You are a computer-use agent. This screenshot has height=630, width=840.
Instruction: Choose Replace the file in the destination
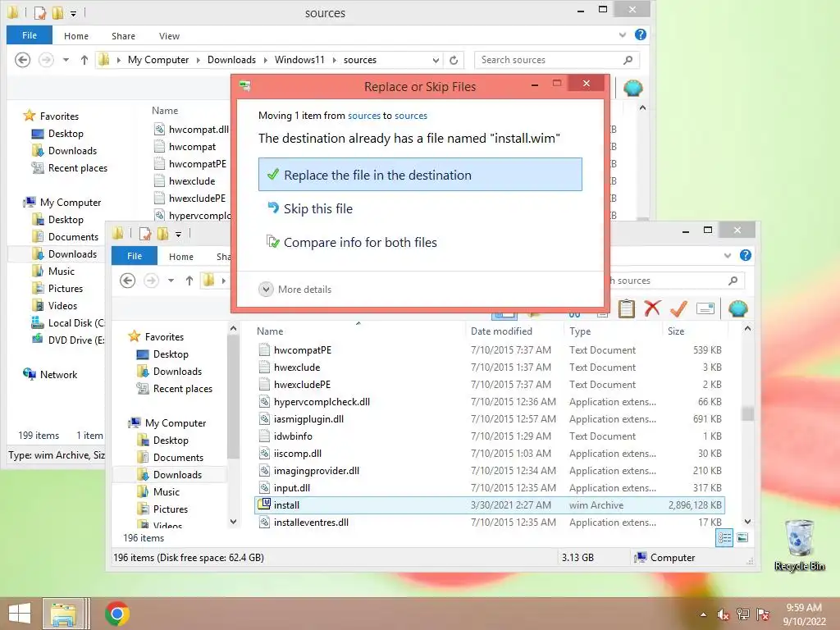click(x=420, y=175)
